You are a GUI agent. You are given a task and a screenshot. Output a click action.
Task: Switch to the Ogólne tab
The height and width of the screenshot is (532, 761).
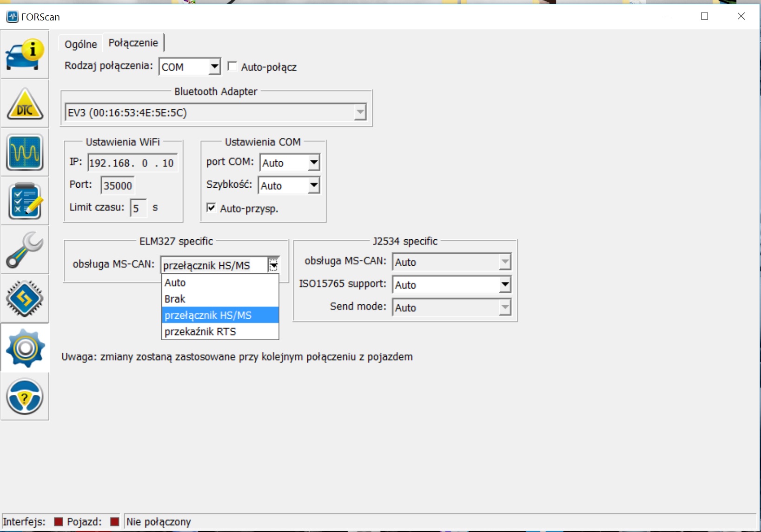(80, 44)
